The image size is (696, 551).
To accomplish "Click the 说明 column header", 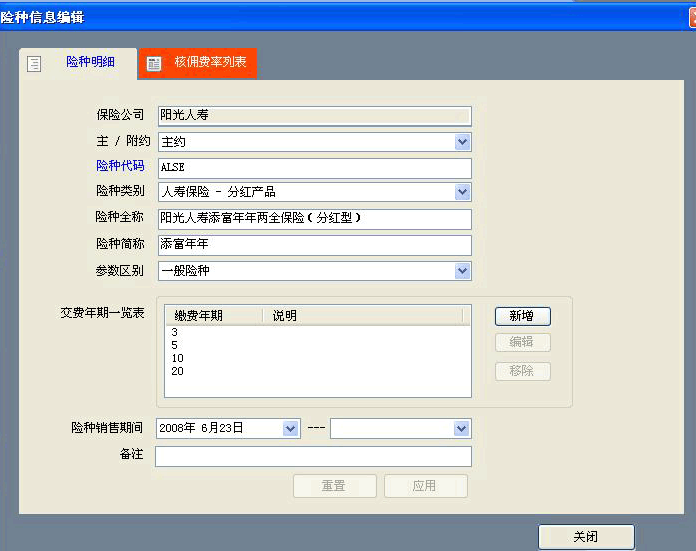I will (x=363, y=316).
